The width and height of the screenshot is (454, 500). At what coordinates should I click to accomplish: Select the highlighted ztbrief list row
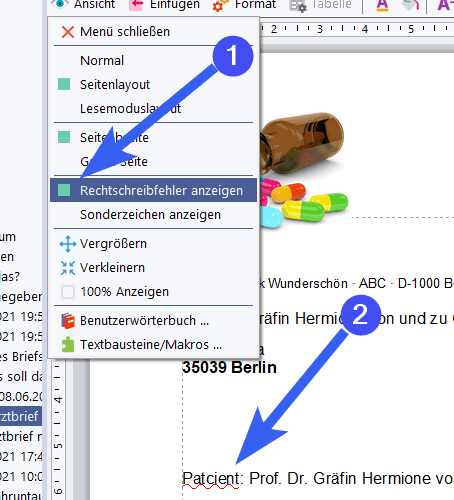(x=21, y=416)
